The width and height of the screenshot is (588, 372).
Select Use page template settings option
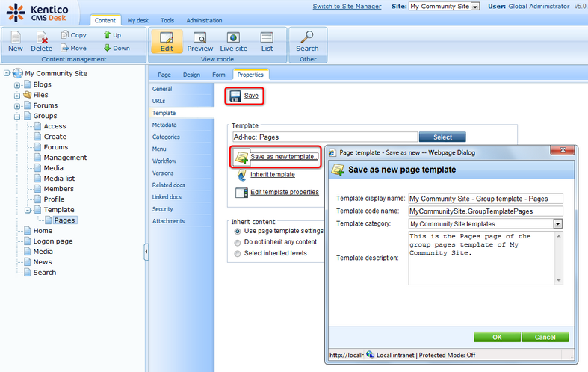pyautogui.click(x=237, y=232)
